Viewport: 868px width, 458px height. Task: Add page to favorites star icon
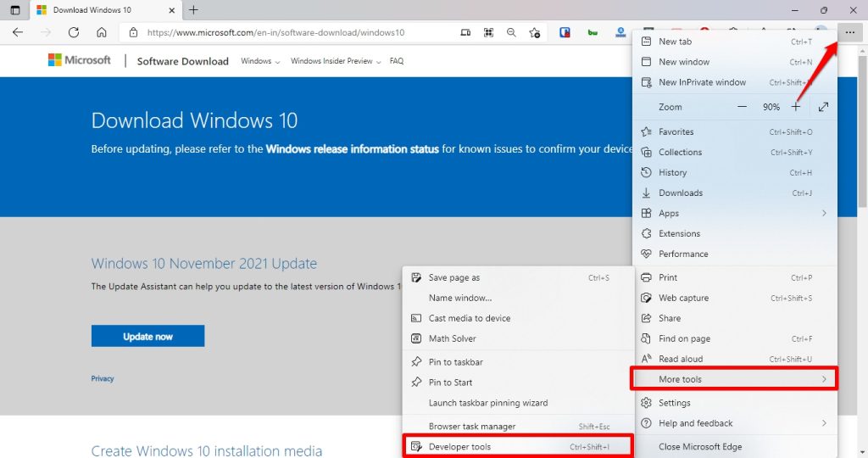pos(534,33)
